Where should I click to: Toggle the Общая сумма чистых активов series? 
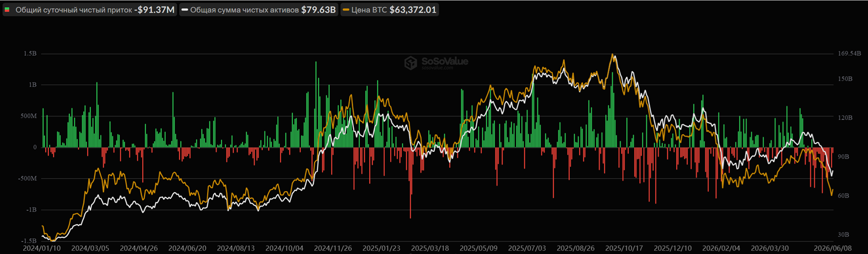click(244, 10)
